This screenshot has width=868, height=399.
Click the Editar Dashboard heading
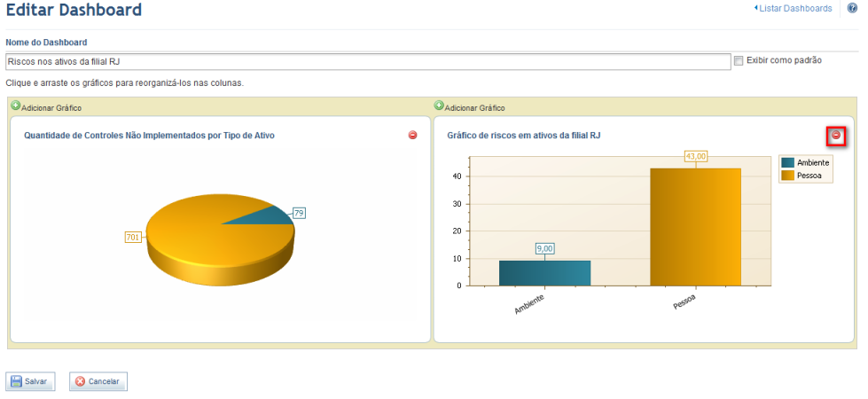[74, 10]
